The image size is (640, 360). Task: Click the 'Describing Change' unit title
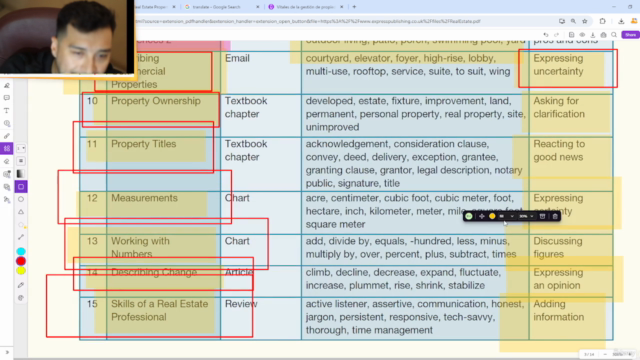click(x=153, y=272)
